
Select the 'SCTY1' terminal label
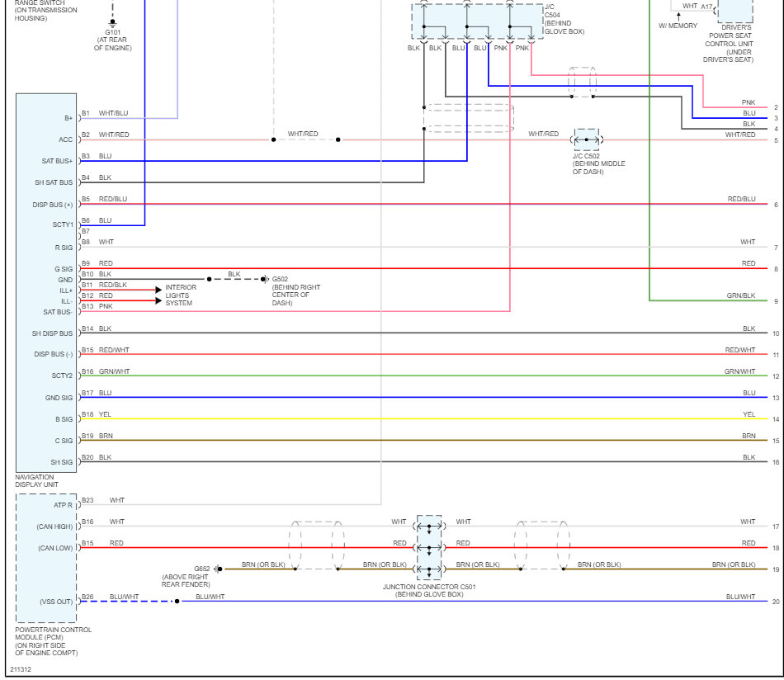pyautogui.click(x=63, y=224)
